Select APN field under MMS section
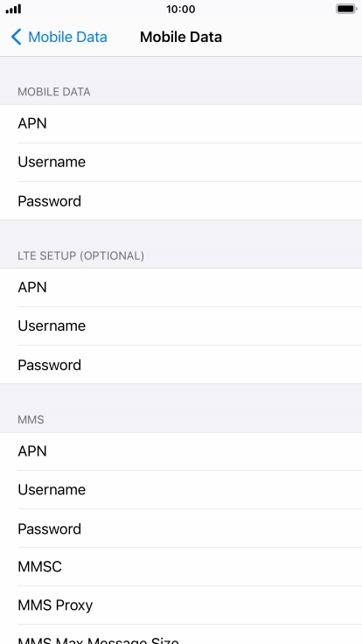Viewport: 362px width, 644px height. tap(181, 451)
